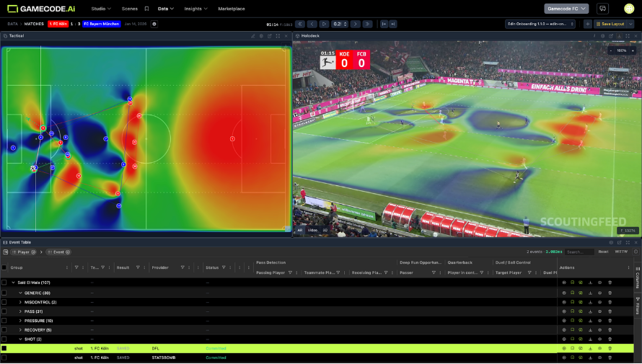Open the Save Layout dropdown arrow

(630, 24)
